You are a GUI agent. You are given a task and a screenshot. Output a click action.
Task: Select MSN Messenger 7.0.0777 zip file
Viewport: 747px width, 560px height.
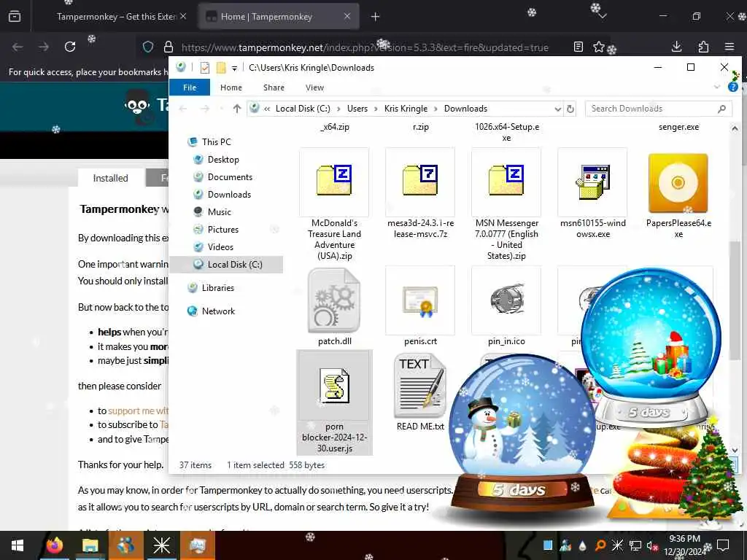[x=506, y=205]
